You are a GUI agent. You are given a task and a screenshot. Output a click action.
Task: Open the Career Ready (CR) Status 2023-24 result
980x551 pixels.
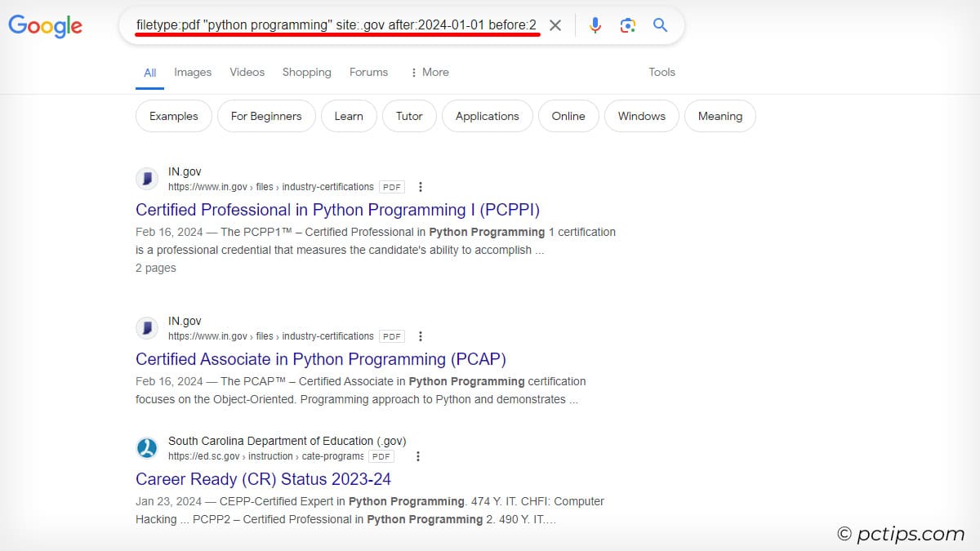(x=263, y=479)
